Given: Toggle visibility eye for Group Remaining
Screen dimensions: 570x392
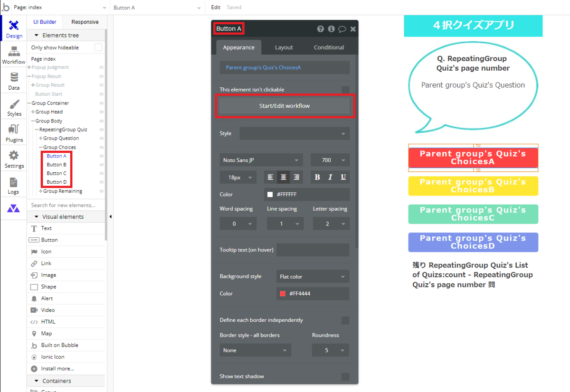Looking at the screenshot, I should [x=101, y=191].
